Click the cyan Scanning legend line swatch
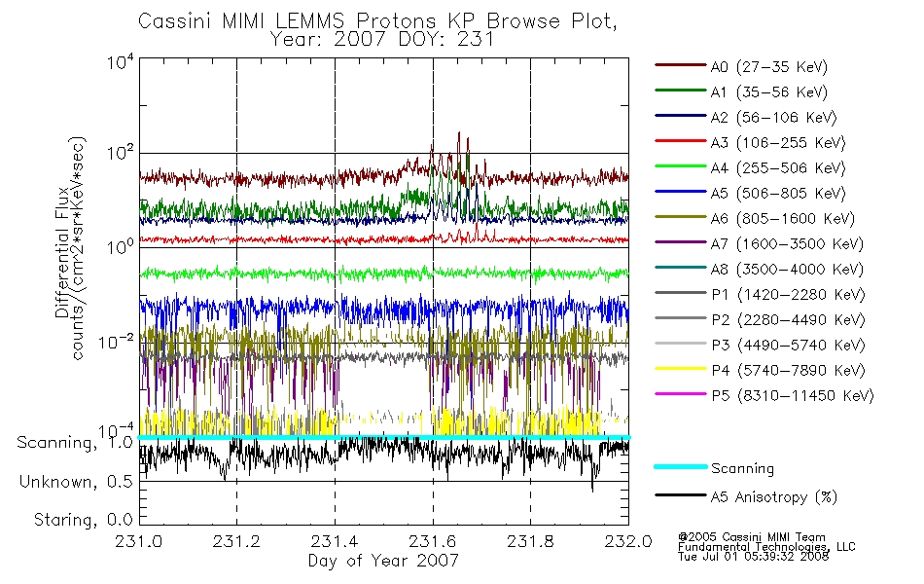Image resolution: width=924 pixels, height=584 pixels. pyautogui.click(x=680, y=466)
